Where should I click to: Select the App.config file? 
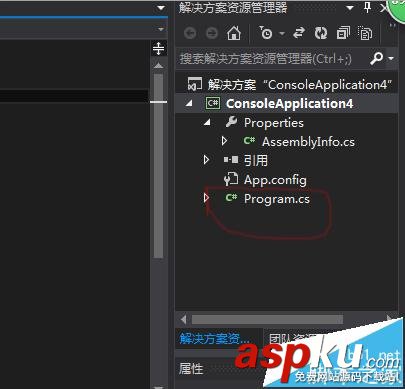(275, 180)
